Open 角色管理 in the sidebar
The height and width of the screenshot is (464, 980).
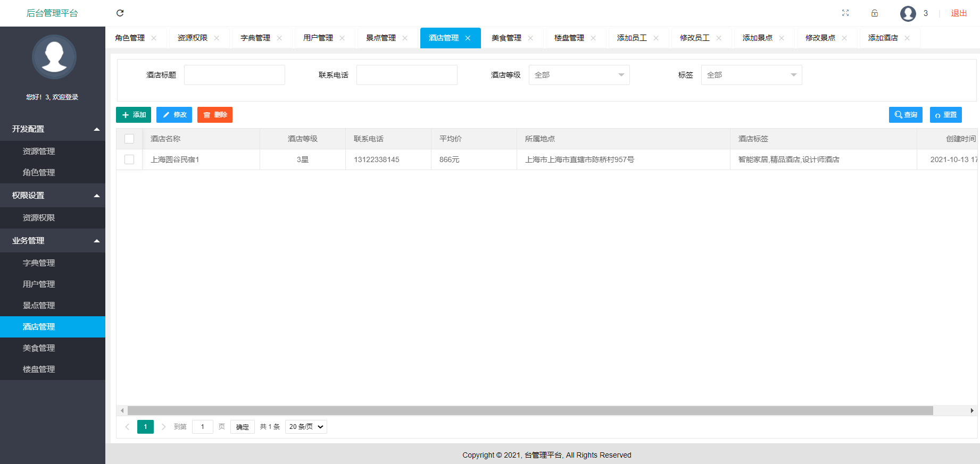53,173
